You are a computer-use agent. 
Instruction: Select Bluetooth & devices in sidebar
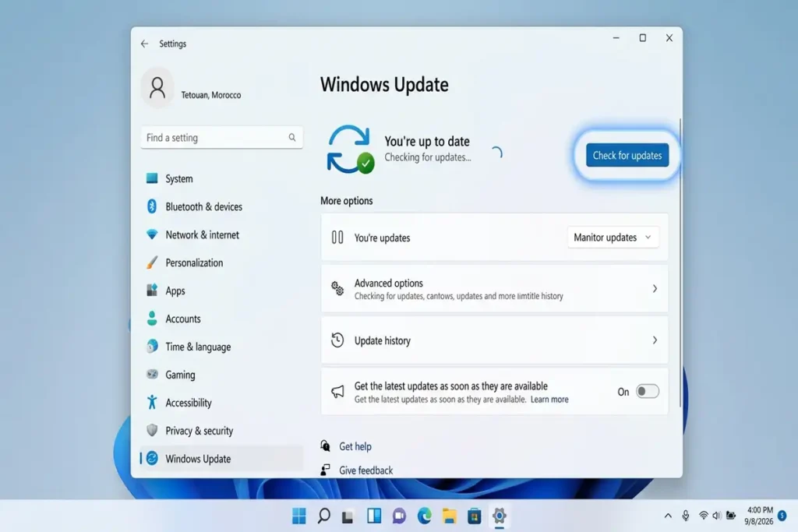221,206
